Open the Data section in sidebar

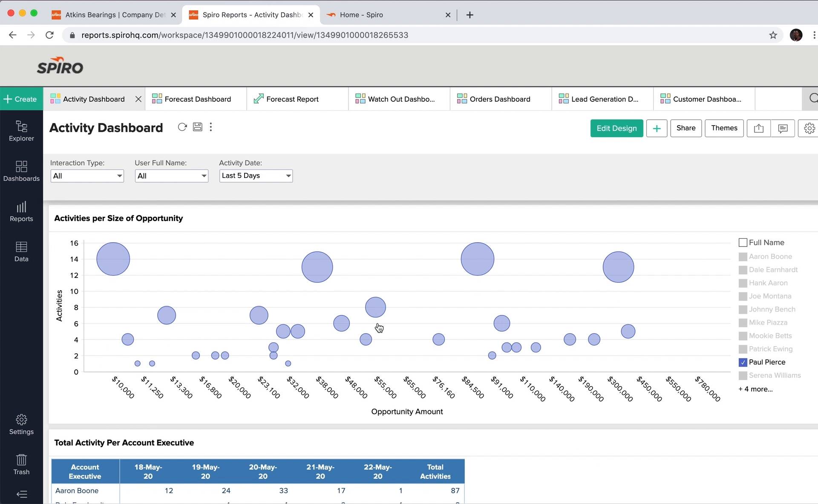[21, 252]
